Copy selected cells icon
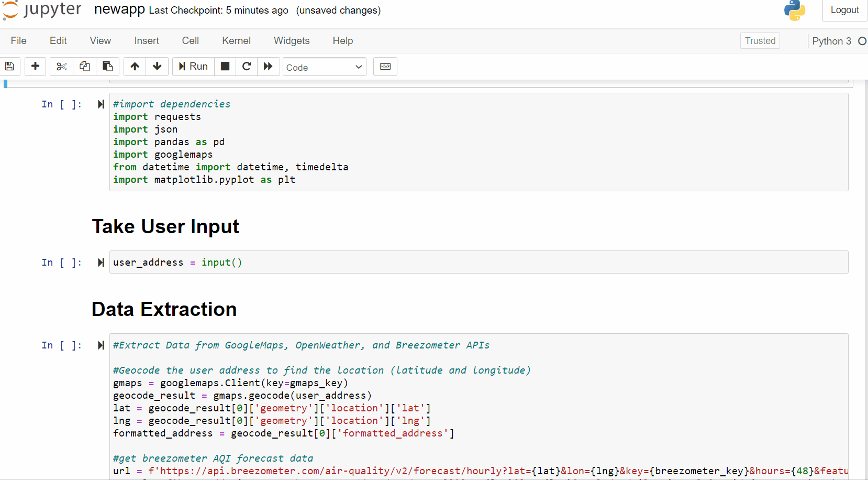 point(84,67)
